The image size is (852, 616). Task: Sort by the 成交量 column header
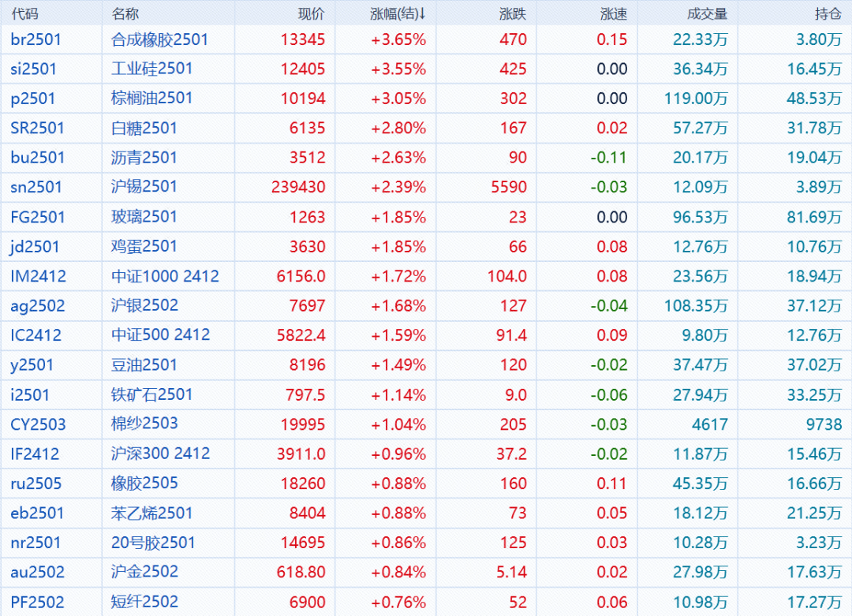pyautogui.click(x=707, y=13)
